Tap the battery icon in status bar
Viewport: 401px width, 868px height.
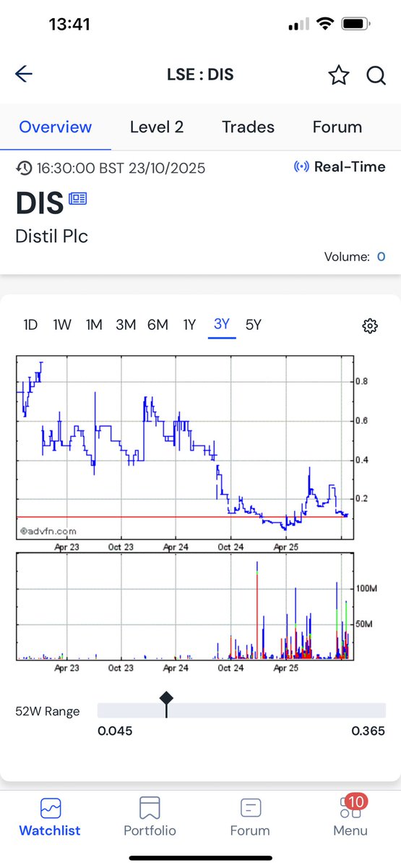coord(356,24)
